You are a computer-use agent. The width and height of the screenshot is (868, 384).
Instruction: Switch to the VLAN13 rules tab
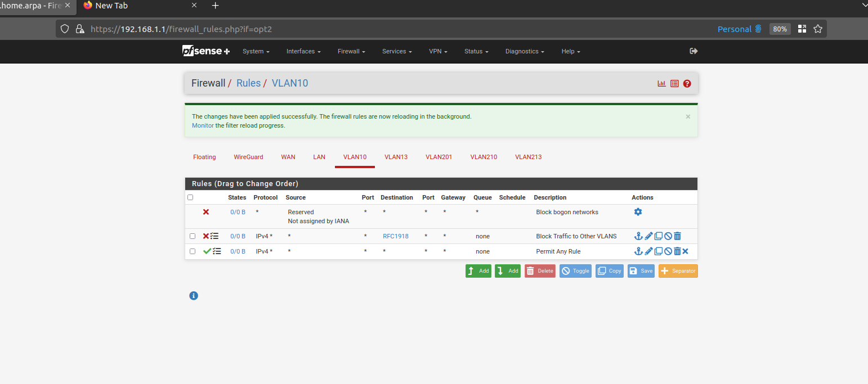(396, 157)
